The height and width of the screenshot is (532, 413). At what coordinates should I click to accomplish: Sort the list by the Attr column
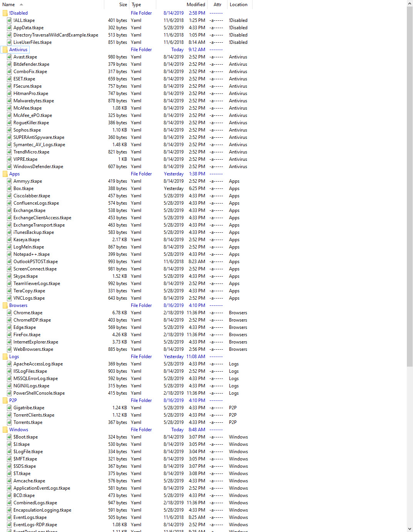point(217,5)
